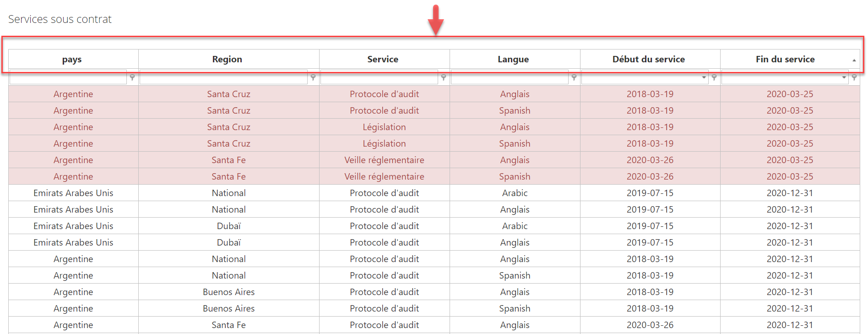
Task: Select the first Argentine Santa Cruz row
Action: [434, 94]
